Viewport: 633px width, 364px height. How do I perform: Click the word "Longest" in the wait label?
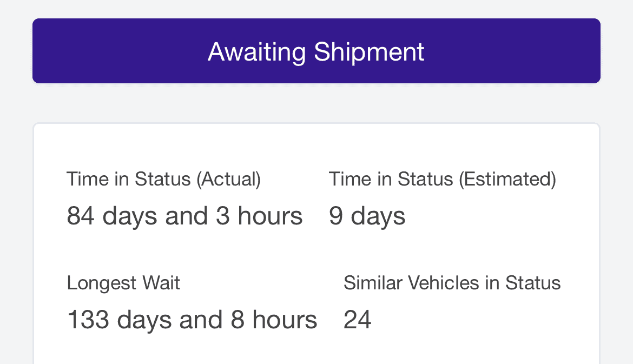(98, 283)
